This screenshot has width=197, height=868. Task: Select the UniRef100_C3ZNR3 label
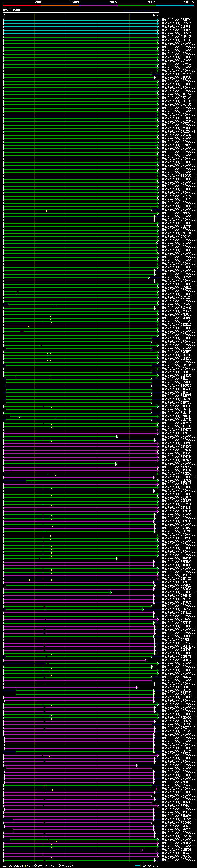pos(176,145)
